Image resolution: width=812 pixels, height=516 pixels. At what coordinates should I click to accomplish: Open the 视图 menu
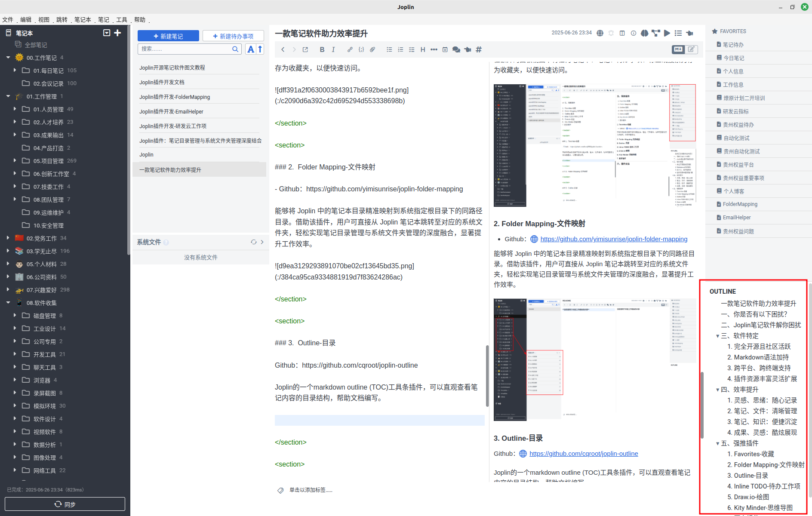44,20
